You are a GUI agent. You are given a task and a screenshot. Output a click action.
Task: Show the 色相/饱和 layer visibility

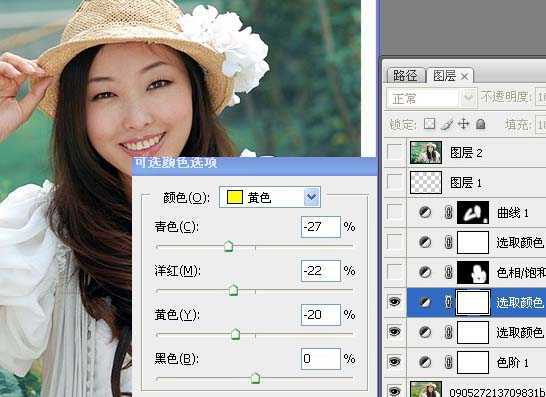394,272
